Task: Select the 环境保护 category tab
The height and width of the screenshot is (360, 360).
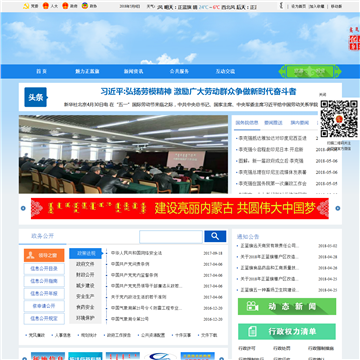Action: 85,318
